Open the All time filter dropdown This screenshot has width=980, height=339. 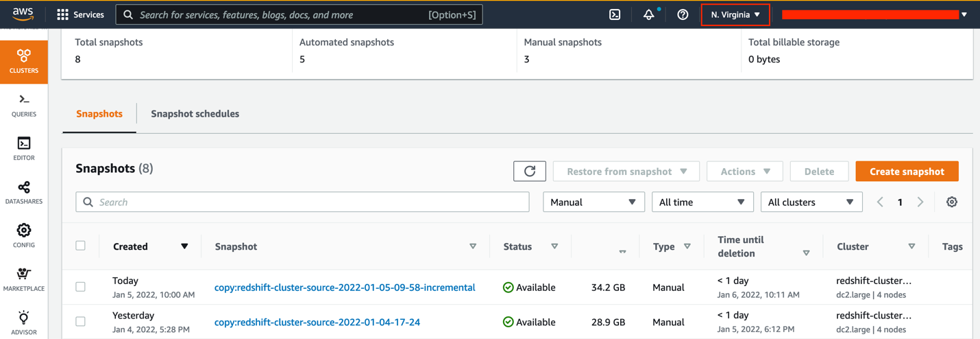(x=702, y=202)
